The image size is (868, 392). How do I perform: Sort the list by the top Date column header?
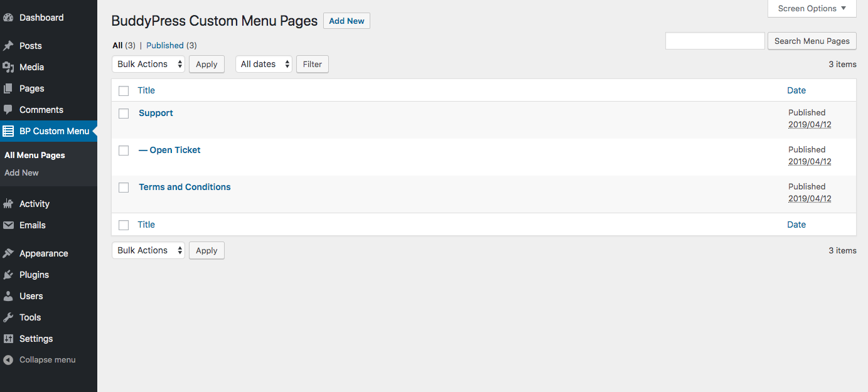(796, 90)
